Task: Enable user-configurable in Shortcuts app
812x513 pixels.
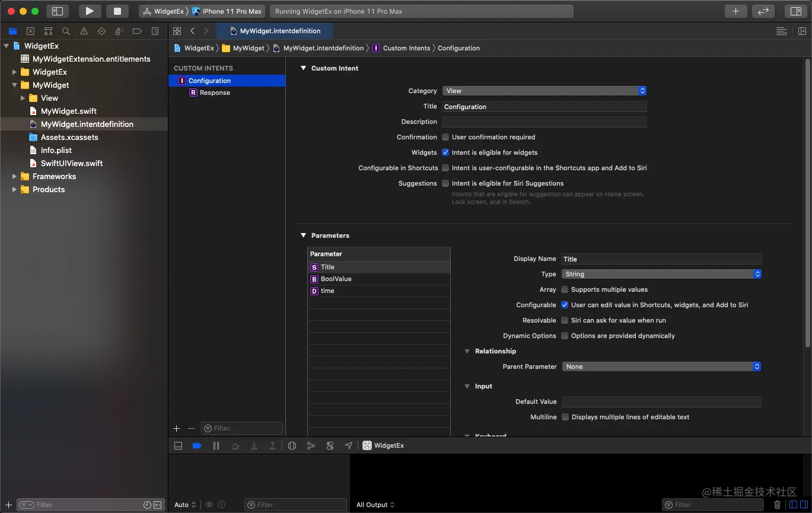Action: click(445, 168)
